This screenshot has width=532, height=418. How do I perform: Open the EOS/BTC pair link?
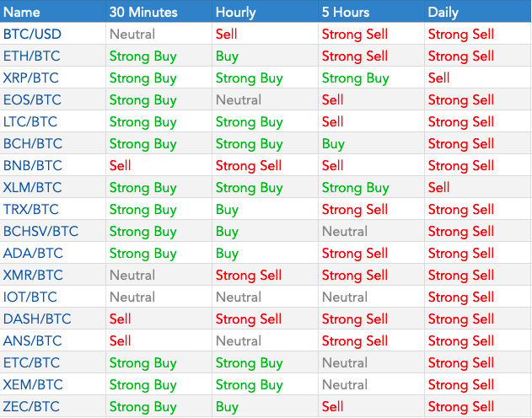pyautogui.click(x=31, y=100)
